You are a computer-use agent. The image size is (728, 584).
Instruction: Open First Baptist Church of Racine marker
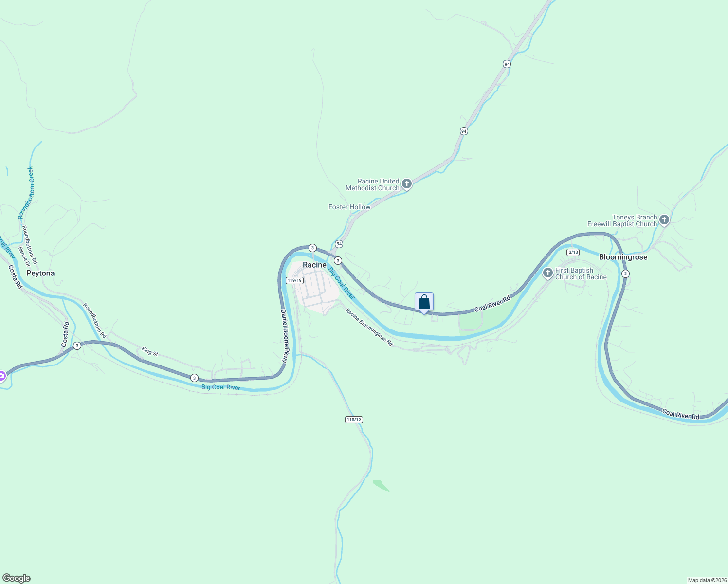(x=548, y=273)
